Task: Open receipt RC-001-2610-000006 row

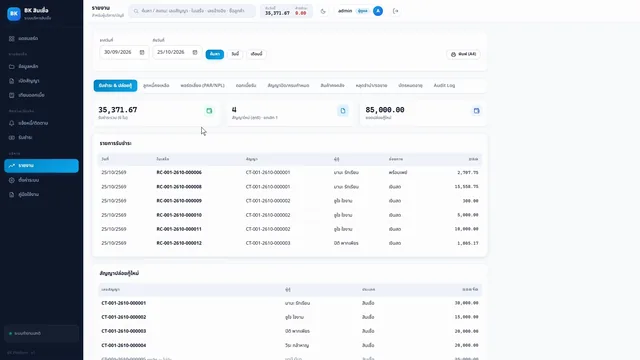Action: [290, 173]
